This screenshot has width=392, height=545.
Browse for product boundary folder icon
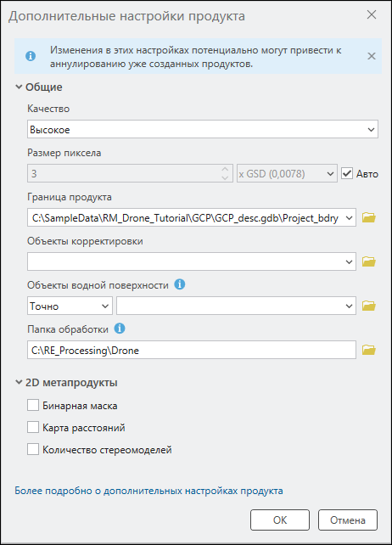point(369,217)
